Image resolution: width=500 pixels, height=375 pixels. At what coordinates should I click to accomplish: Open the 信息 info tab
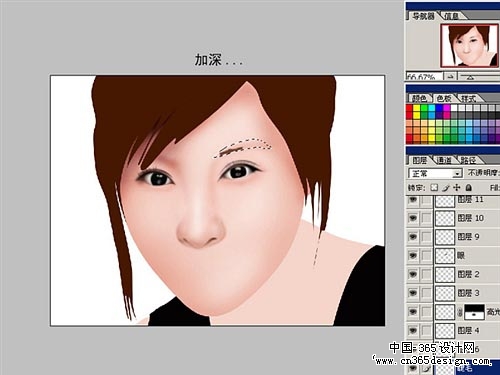click(451, 16)
